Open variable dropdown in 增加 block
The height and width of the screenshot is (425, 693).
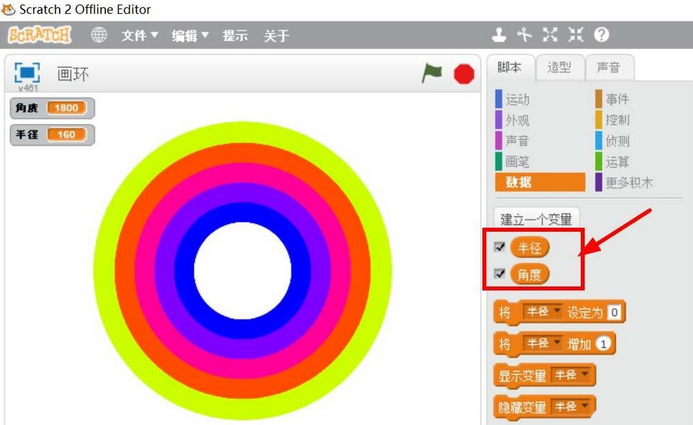click(x=544, y=344)
